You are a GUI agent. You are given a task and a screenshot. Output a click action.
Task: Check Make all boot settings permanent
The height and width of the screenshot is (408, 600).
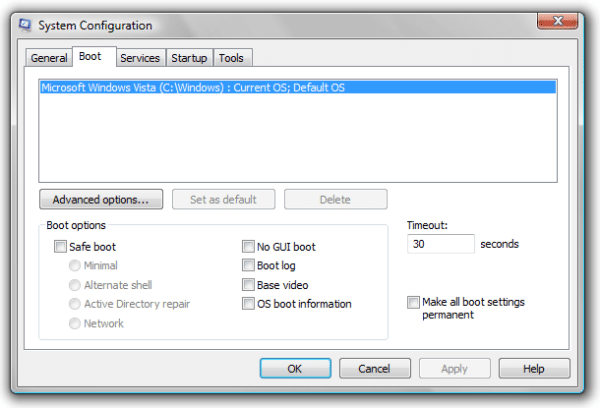tap(413, 302)
